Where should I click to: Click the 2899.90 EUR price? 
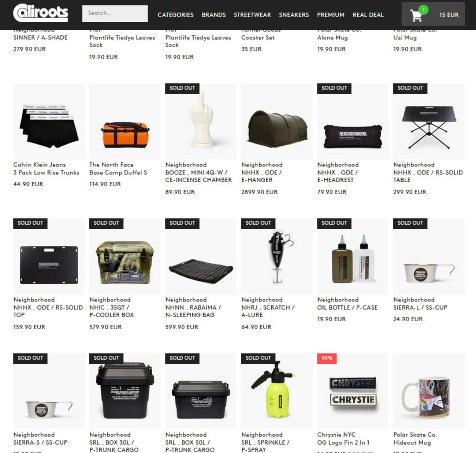click(x=260, y=192)
